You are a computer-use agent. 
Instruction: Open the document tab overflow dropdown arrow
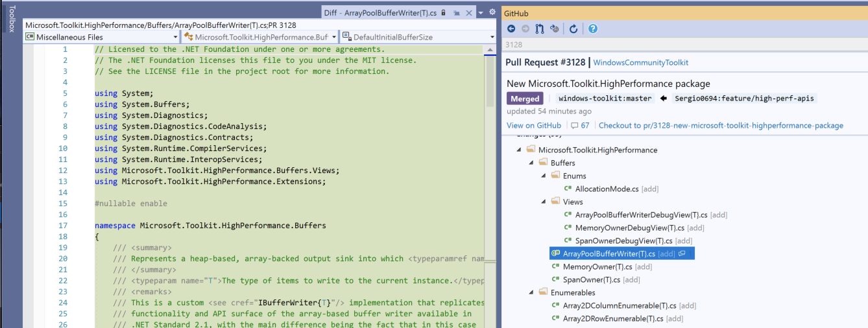pyautogui.click(x=481, y=12)
